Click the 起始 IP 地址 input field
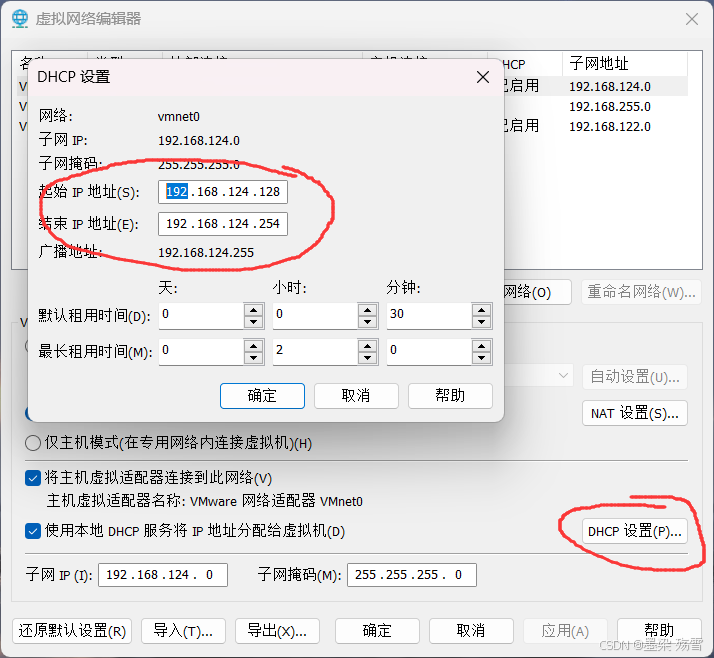The height and width of the screenshot is (658, 714). [223, 192]
